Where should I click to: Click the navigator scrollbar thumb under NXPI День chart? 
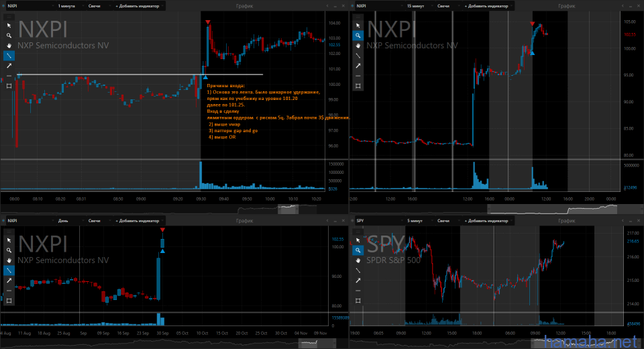[319, 343]
